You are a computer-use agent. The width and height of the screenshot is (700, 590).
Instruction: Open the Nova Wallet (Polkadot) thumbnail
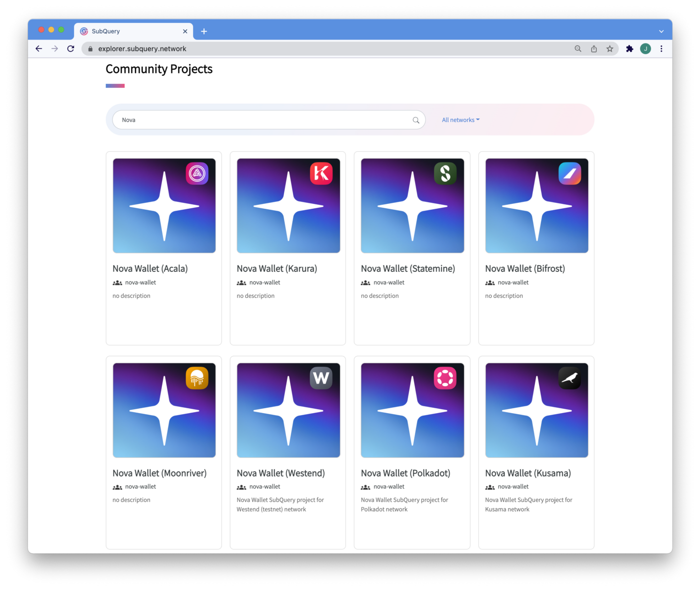point(412,410)
